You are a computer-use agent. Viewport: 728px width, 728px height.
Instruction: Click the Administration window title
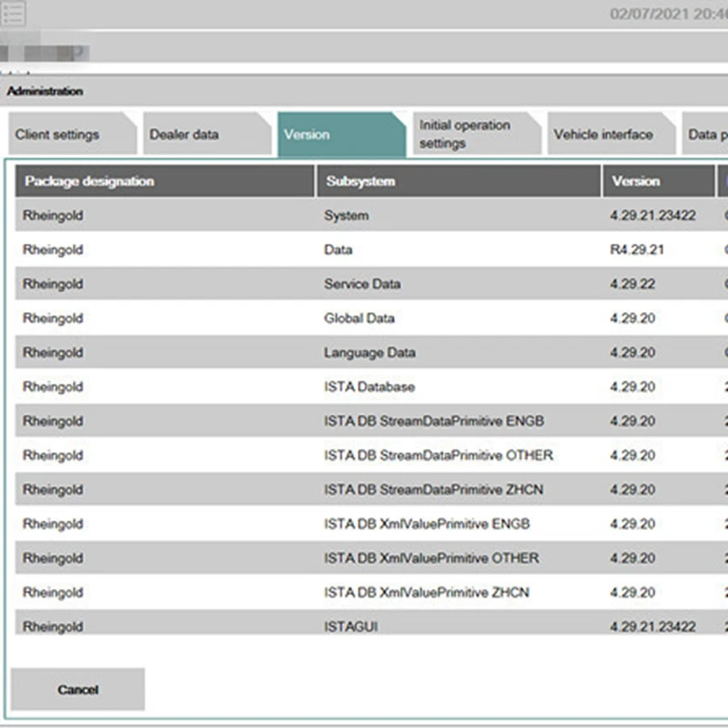(45, 91)
